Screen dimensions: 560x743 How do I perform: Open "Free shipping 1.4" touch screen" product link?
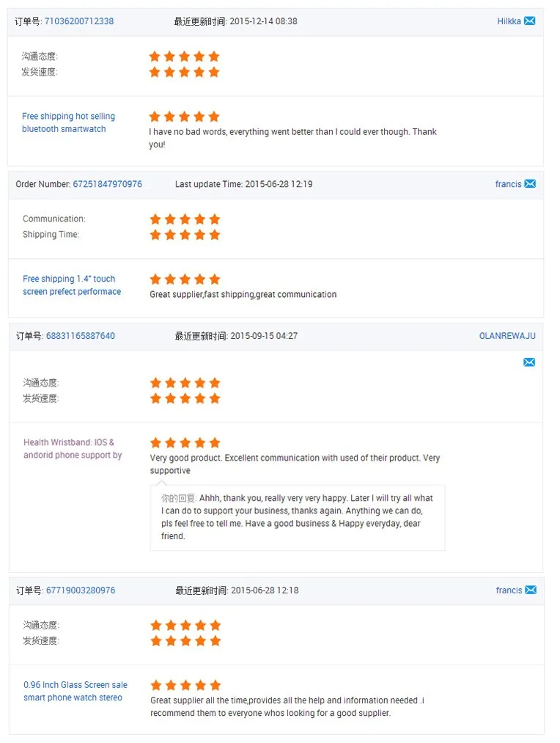pos(71,285)
